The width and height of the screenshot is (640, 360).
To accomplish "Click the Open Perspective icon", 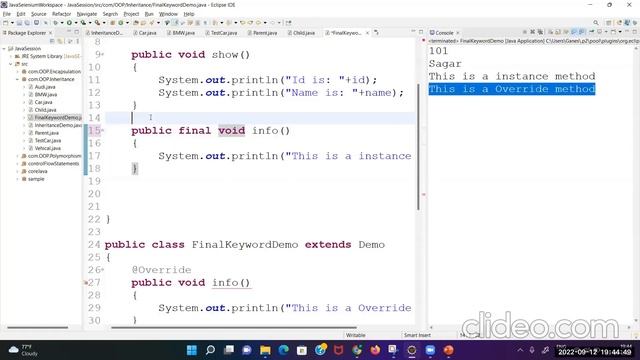I will pos(609,22).
